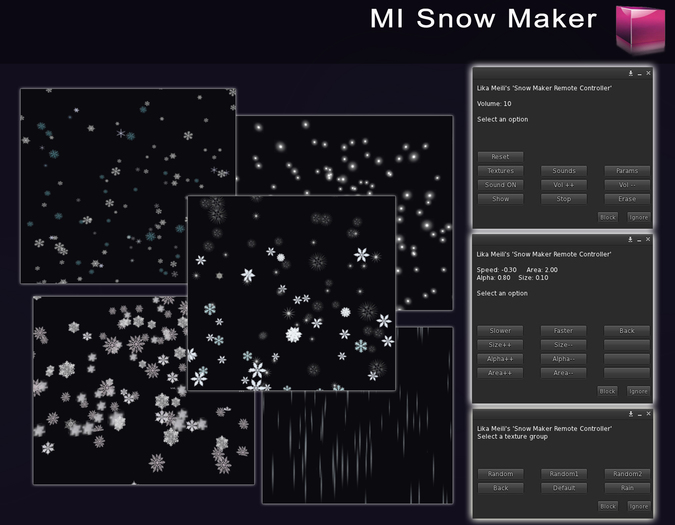Increase particle size with Size++
This screenshot has width=675, height=525.
point(500,345)
